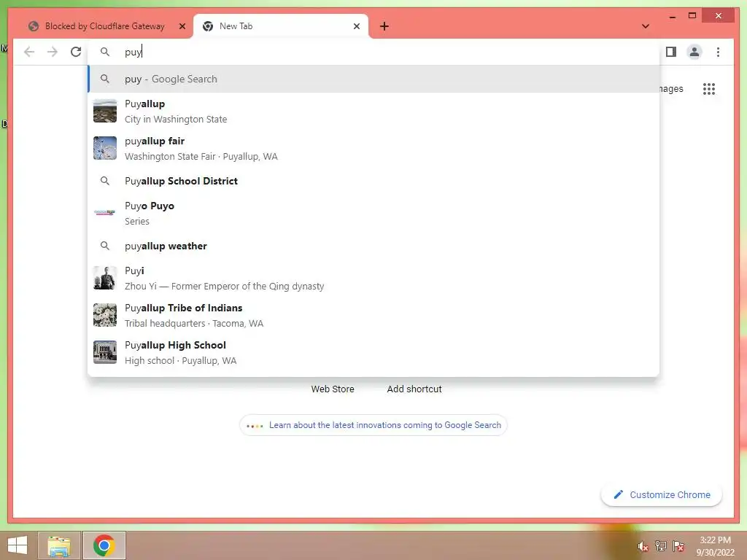The height and width of the screenshot is (560, 747).
Task: Click the Customize Chrome button
Action: pyautogui.click(x=662, y=495)
